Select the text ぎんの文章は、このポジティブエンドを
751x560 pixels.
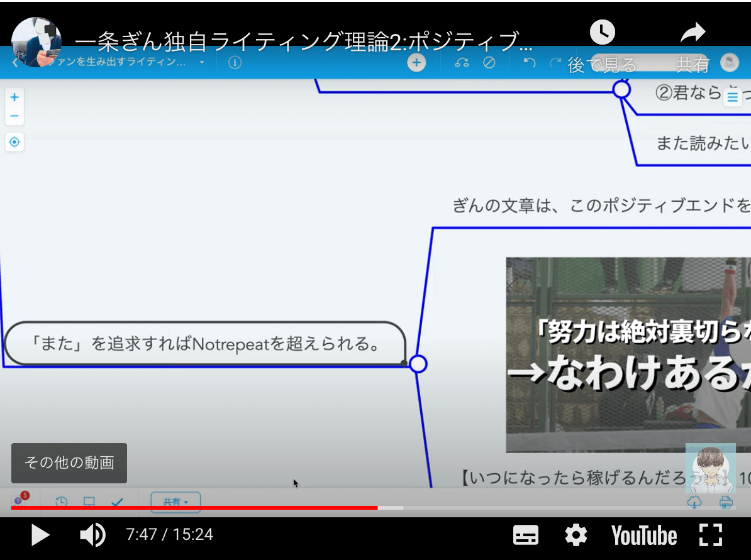[601, 206]
